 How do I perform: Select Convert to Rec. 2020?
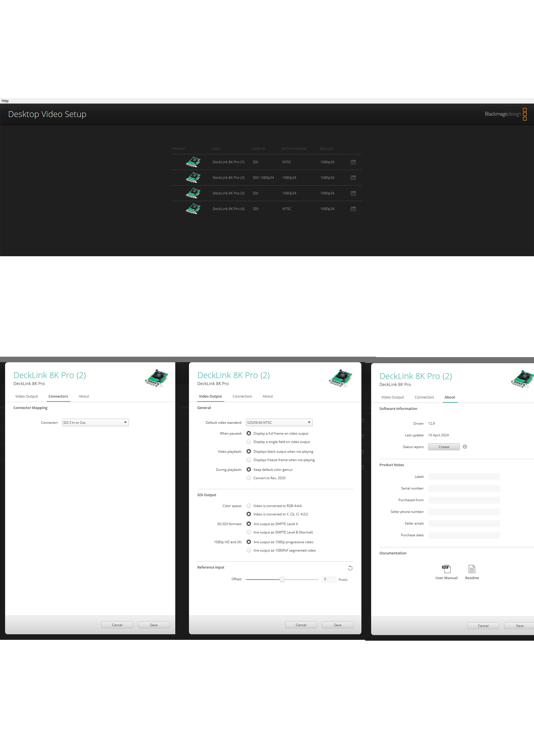[249, 478]
